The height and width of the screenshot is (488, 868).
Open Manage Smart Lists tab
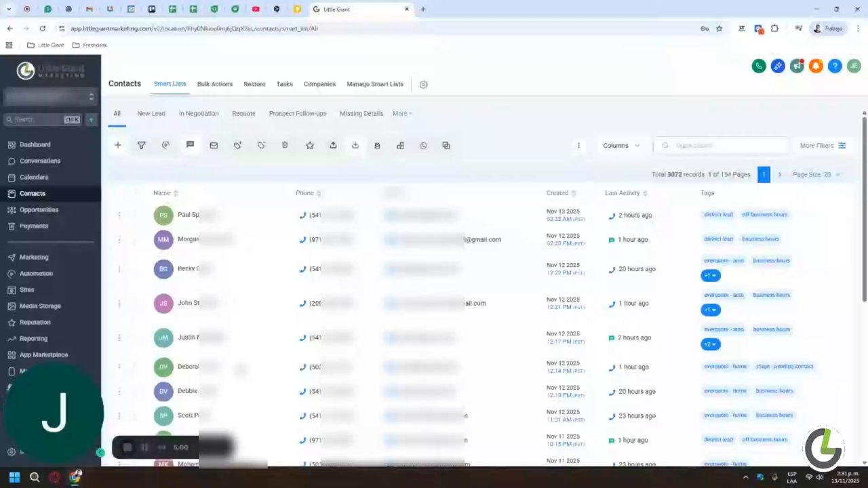click(x=375, y=84)
